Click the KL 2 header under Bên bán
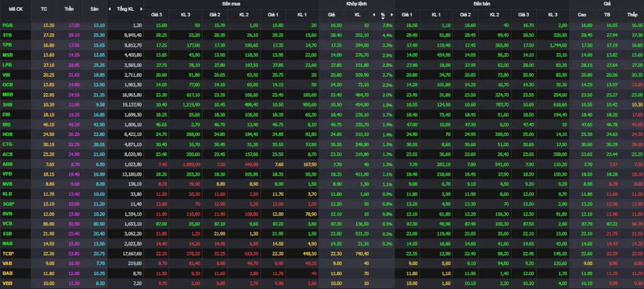The height and width of the screenshot is (289, 644). coord(494,15)
